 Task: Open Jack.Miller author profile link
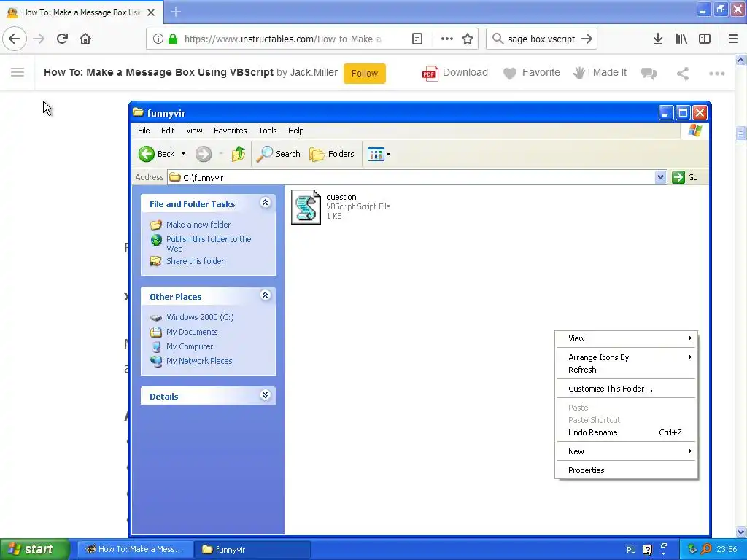[x=314, y=72]
